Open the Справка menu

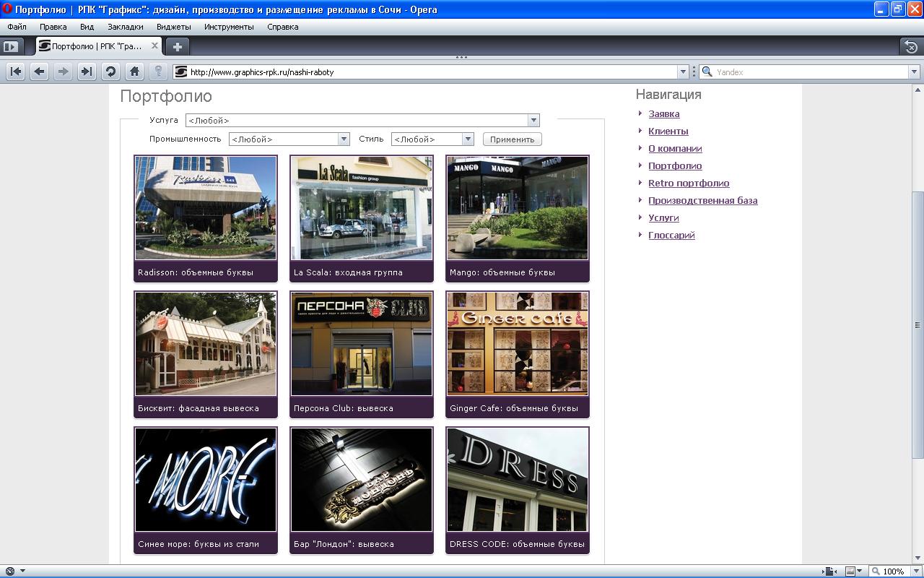(283, 27)
